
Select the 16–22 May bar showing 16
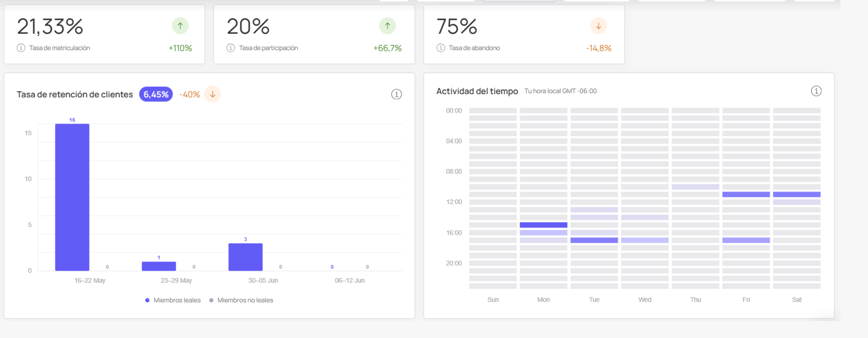(x=72, y=197)
